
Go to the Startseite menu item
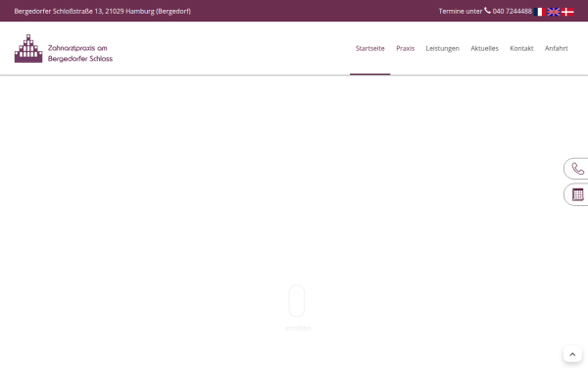click(370, 48)
